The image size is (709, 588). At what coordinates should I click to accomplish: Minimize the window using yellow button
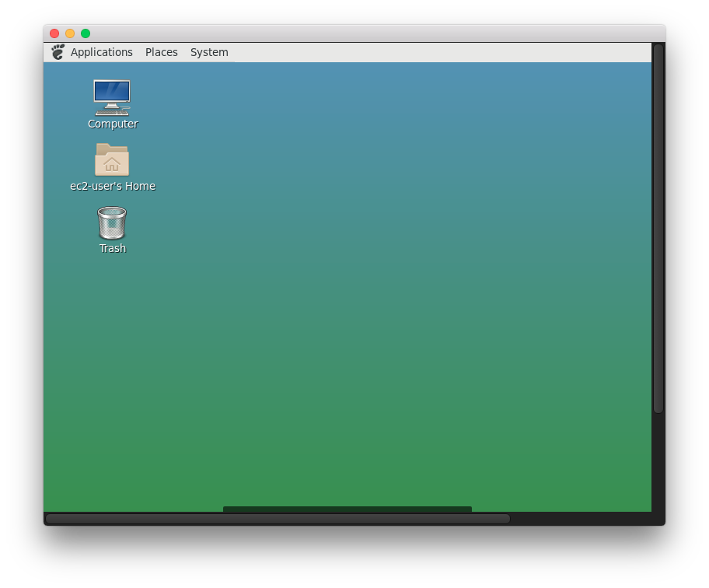[x=70, y=33]
